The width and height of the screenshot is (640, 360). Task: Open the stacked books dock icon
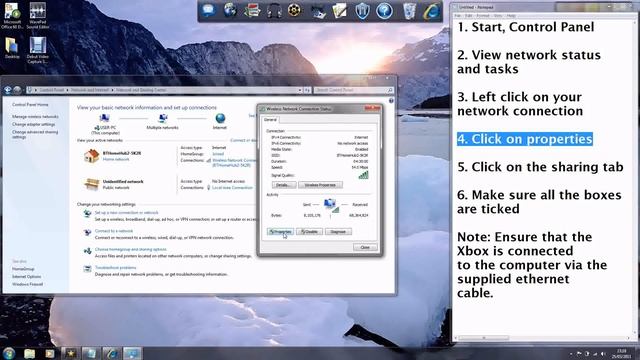point(252,10)
